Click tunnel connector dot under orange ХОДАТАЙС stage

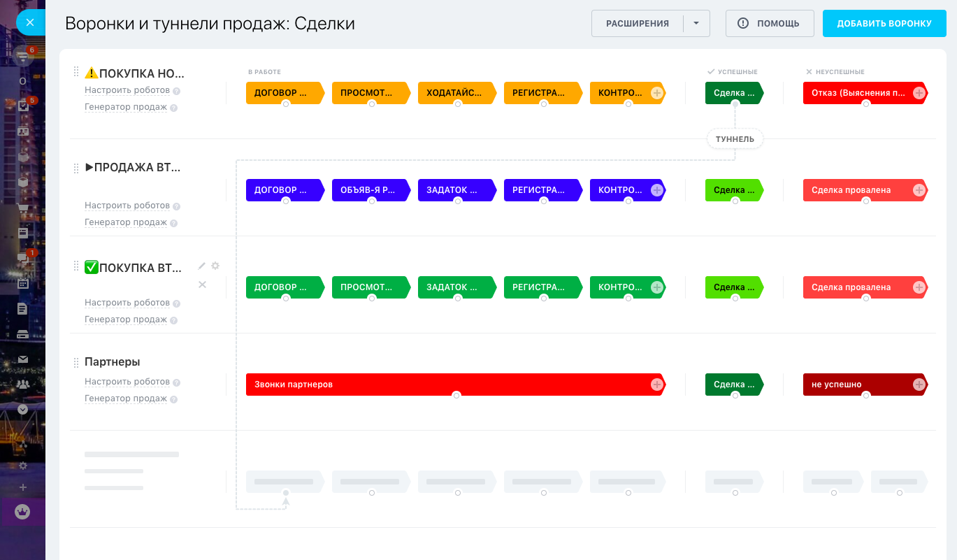tap(458, 104)
